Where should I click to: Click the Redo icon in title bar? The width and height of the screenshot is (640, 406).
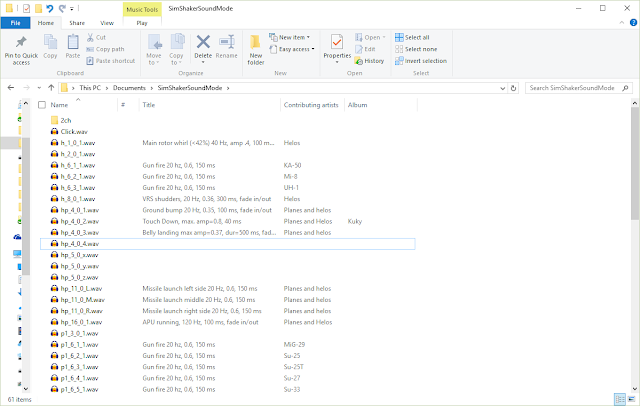(62, 8)
